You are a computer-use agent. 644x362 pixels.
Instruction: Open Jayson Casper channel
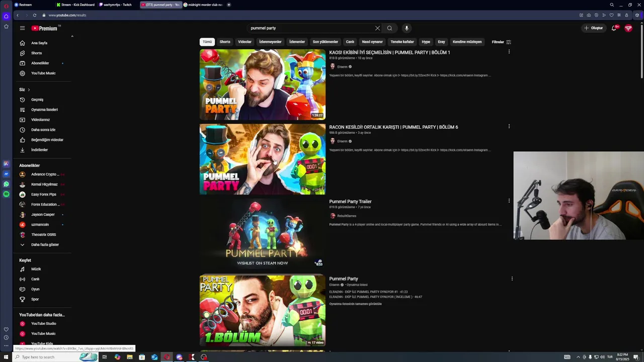(x=42, y=214)
